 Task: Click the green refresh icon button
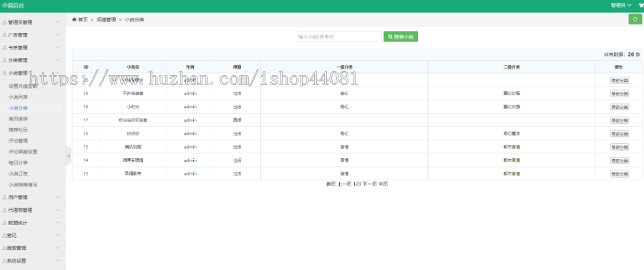635,19
